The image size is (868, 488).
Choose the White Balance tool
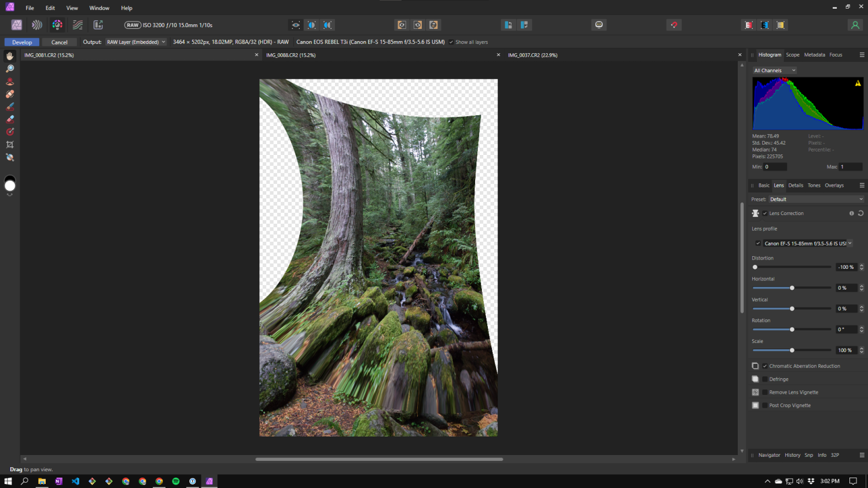[x=10, y=157]
